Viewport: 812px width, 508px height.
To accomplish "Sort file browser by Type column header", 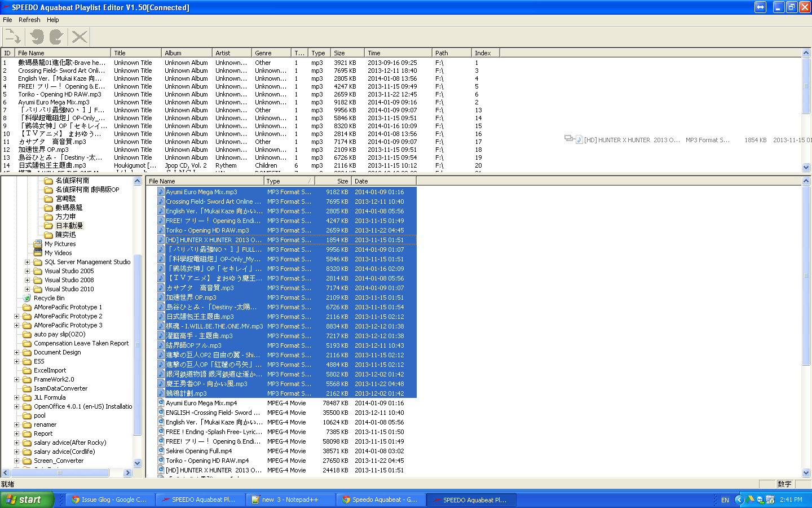I will [289, 181].
